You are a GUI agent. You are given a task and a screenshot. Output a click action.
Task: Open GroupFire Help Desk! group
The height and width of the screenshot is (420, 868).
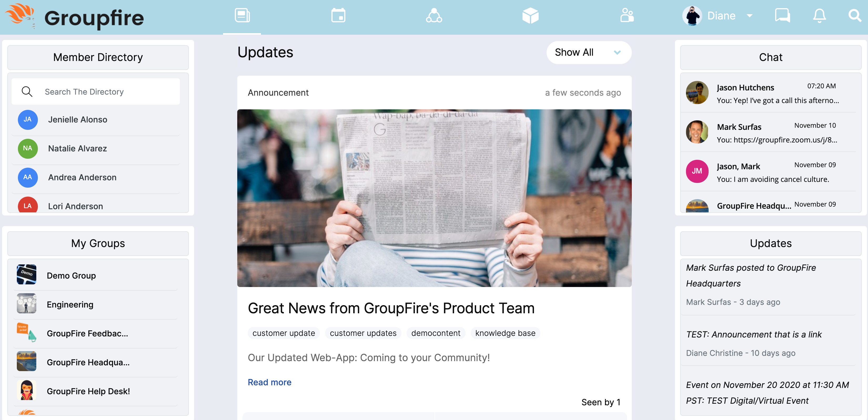tap(96, 391)
